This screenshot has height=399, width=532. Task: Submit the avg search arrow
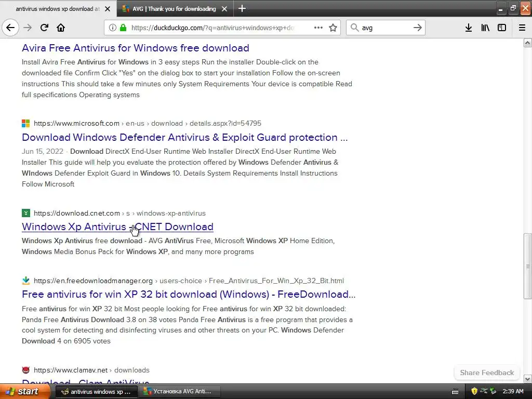(x=417, y=28)
